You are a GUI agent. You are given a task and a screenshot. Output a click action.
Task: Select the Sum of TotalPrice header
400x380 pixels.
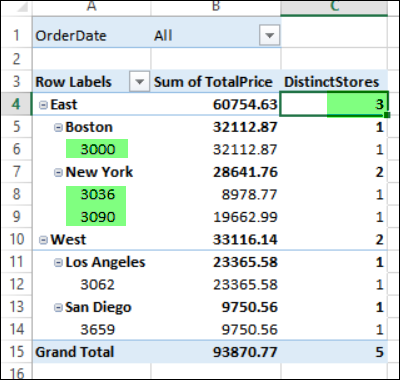(216, 82)
